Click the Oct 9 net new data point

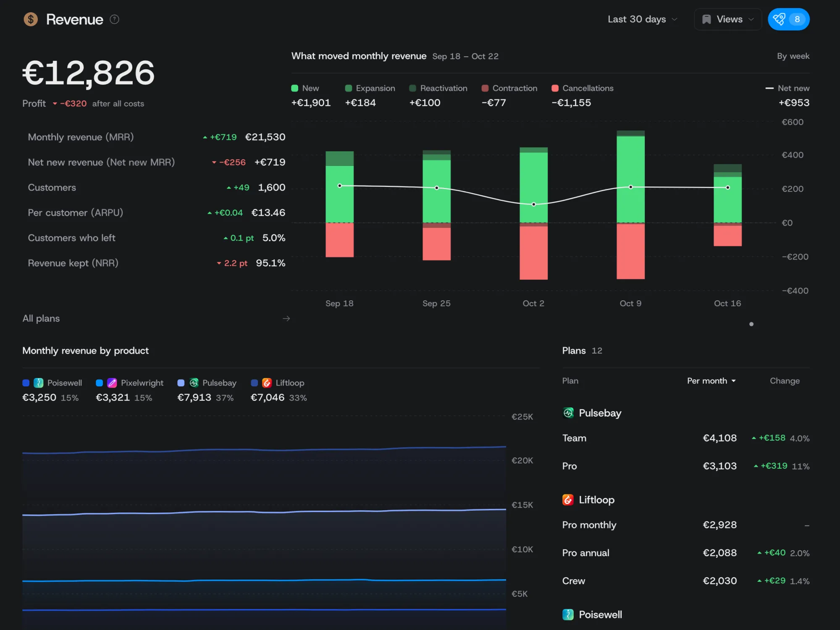click(630, 187)
